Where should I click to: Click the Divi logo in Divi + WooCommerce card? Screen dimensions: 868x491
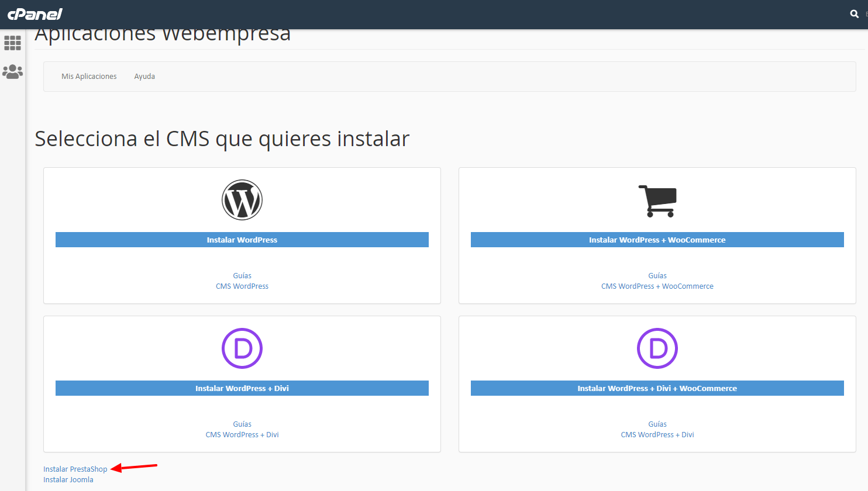tap(657, 348)
